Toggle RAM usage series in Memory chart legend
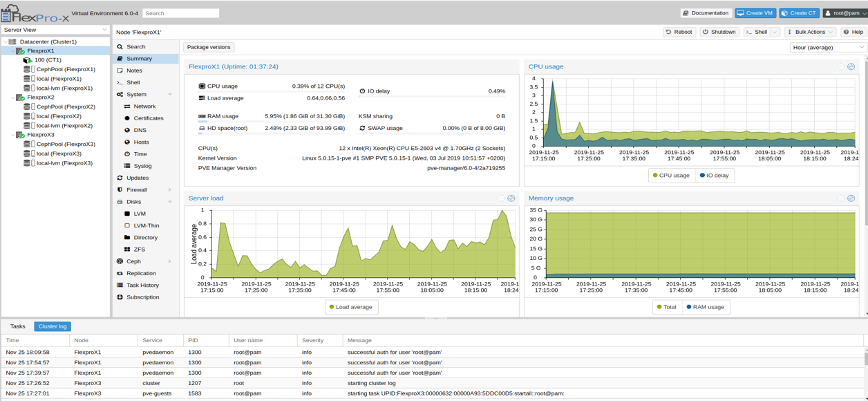 click(x=706, y=307)
